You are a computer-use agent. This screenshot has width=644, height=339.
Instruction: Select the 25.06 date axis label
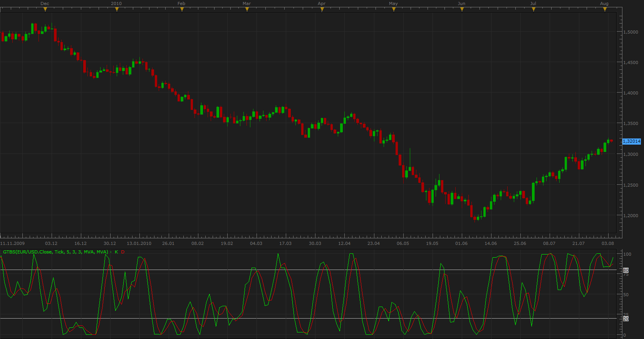click(x=520, y=243)
